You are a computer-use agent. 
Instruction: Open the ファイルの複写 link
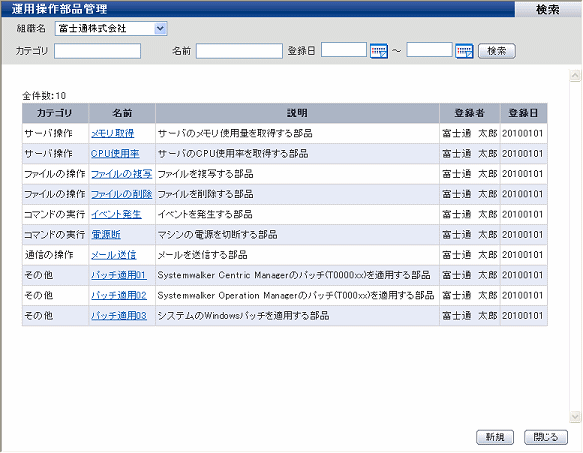click(x=121, y=174)
